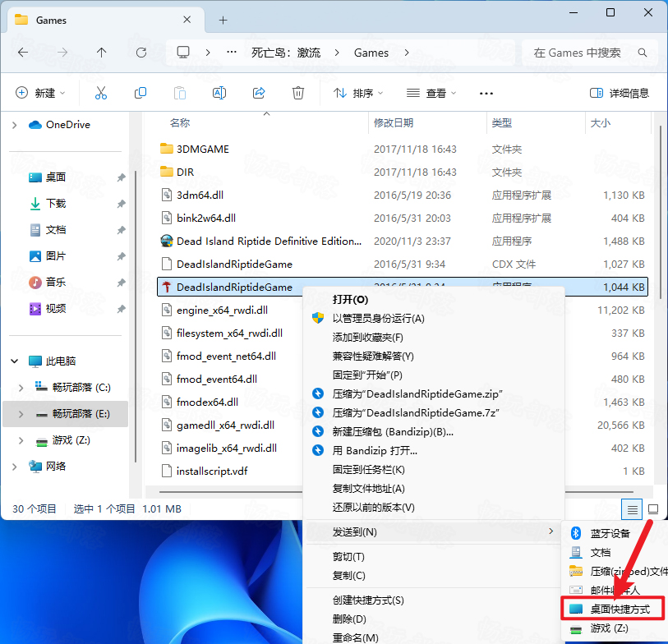Click the Paste clipboard icon
The image size is (668, 644).
click(180, 93)
